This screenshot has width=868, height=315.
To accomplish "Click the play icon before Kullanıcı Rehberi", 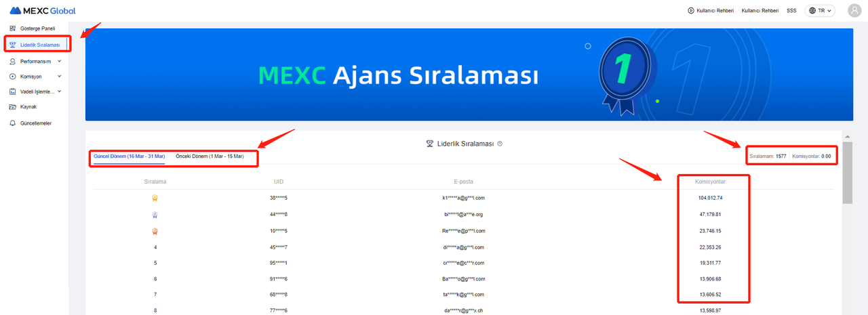I will tap(690, 11).
